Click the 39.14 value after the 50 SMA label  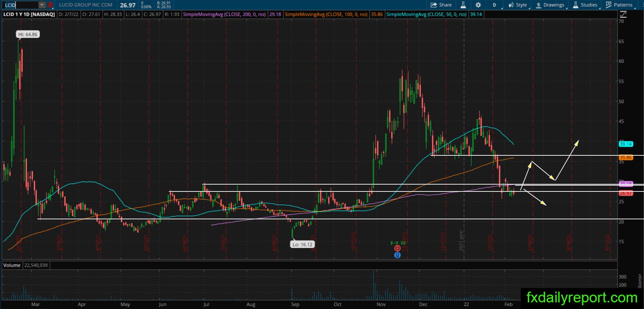(476, 14)
